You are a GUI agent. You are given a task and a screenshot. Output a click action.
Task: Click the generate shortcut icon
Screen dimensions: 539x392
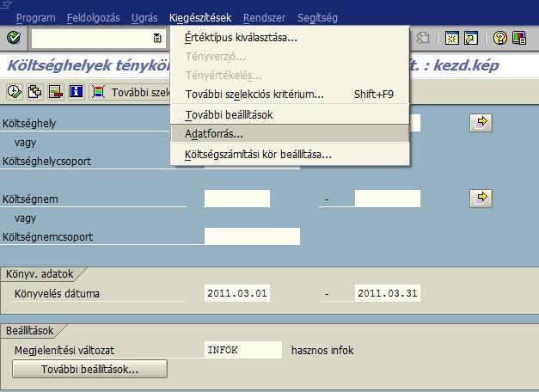pos(471,38)
